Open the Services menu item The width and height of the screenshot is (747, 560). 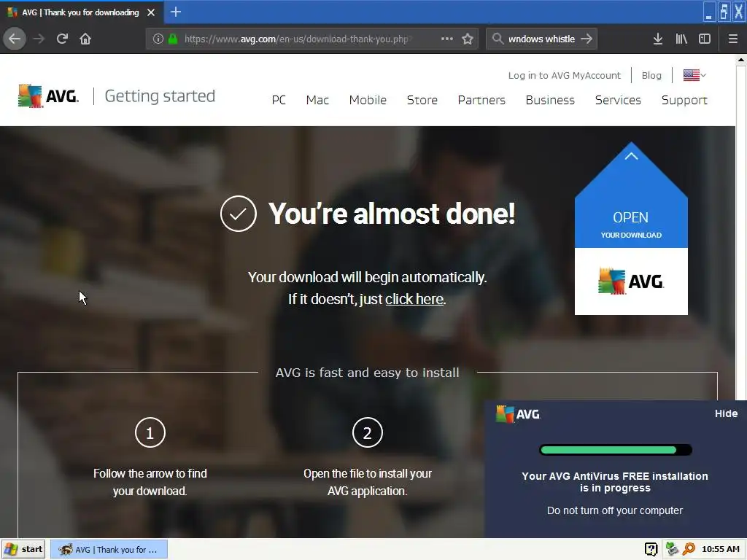618,100
